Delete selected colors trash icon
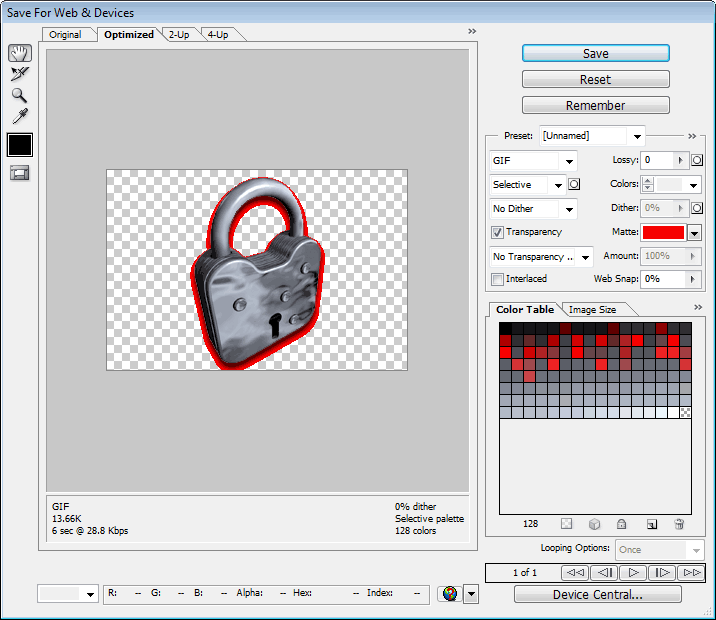716x620 pixels. pyautogui.click(x=679, y=524)
